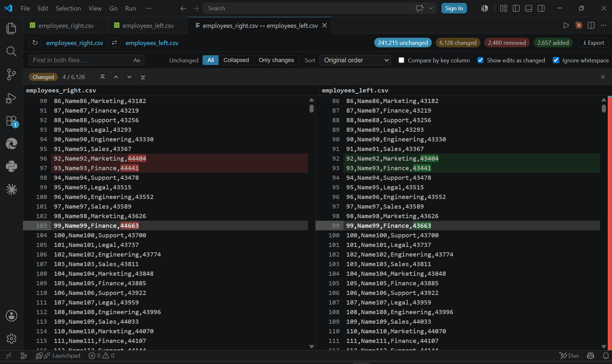The image size is (612, 364).
Task: Open employees_left.csv header link
Action: click(x=152, y=43)
